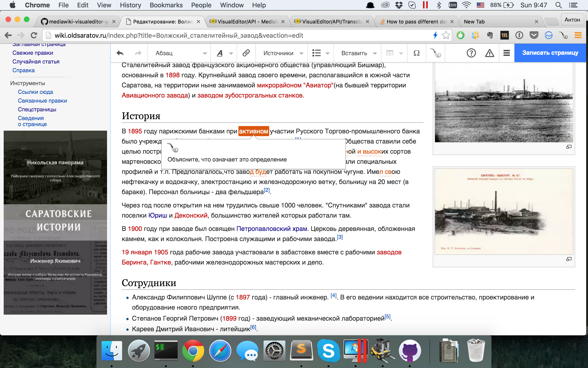The height and width of the screenshot is (368, 588).
Task: Undo the last edit in VisualEditor toolbar
Action: point(120,53)
